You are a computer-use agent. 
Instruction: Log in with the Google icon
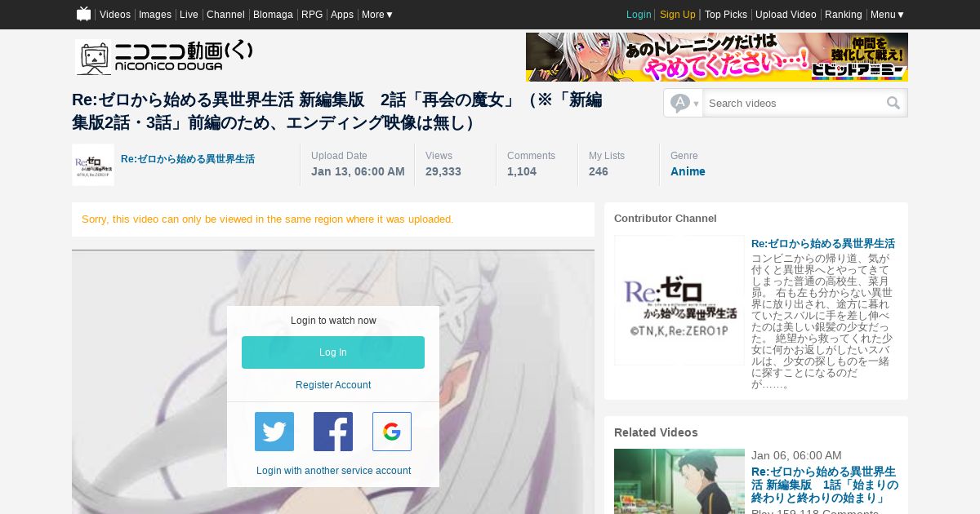coord(392,432)
